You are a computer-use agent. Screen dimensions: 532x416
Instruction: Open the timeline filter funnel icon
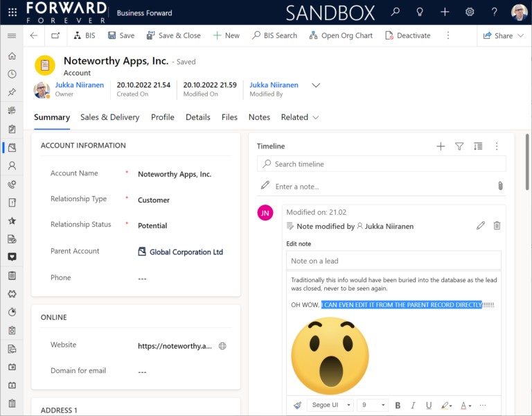(459, 146)
